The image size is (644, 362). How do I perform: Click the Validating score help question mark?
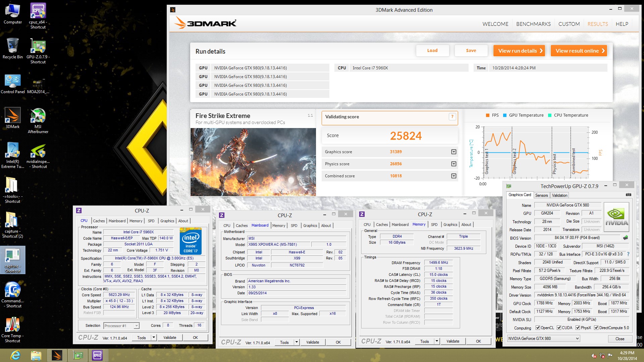[x=452, y=117]
